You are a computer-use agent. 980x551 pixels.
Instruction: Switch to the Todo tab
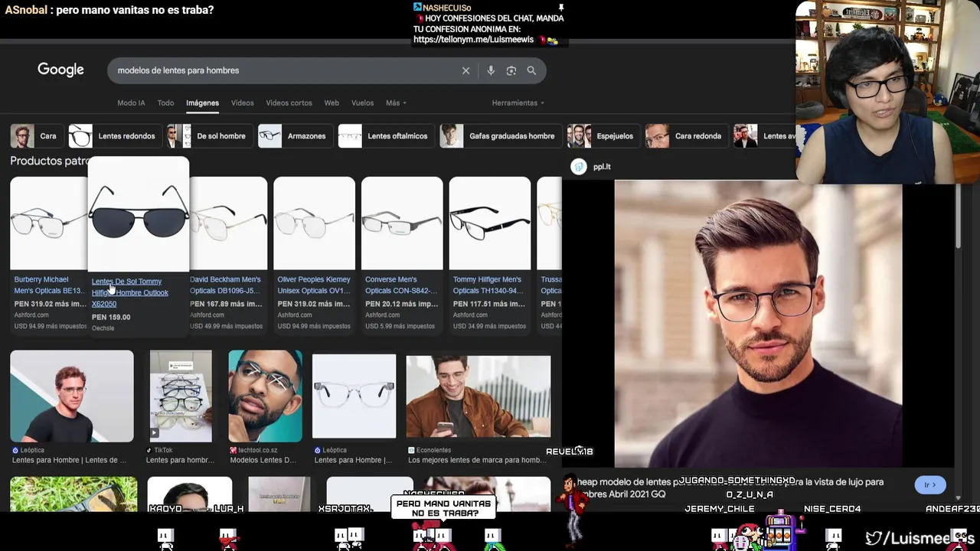165,103
